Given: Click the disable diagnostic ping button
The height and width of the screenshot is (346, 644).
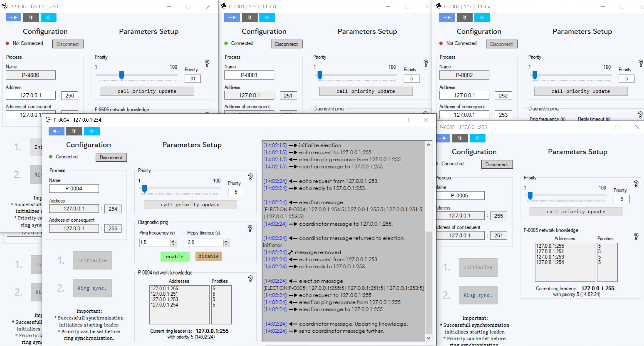Looking at the screenshot, I should click(209, 256).
